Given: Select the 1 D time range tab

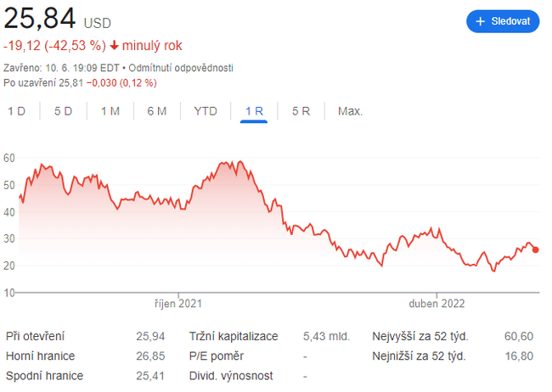Looking at the screenshot, I should tap(16, 111).
